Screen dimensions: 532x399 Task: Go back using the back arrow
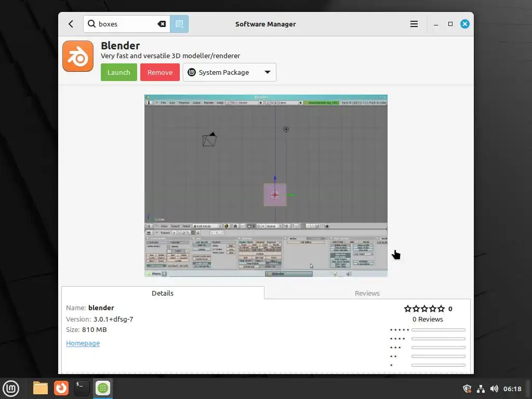pos(71,24)
